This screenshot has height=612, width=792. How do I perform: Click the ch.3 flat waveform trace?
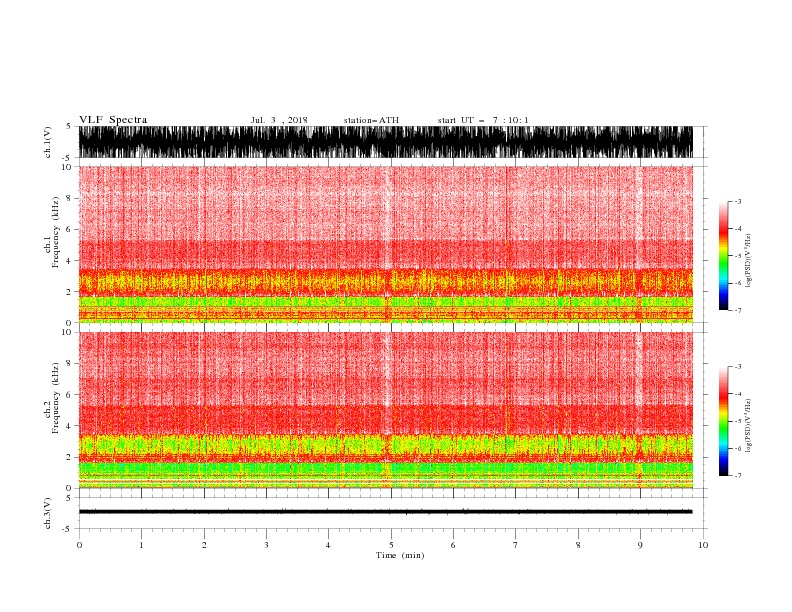[x=385, y=512]
